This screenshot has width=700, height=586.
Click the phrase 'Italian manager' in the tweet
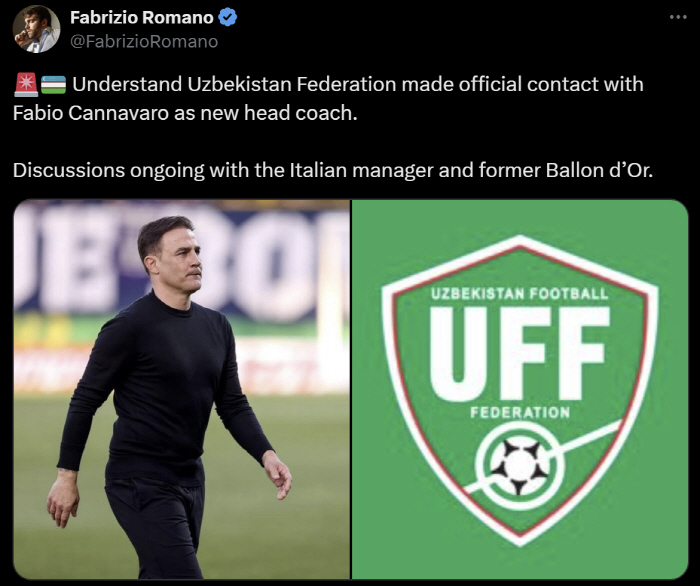click(371, 170)
